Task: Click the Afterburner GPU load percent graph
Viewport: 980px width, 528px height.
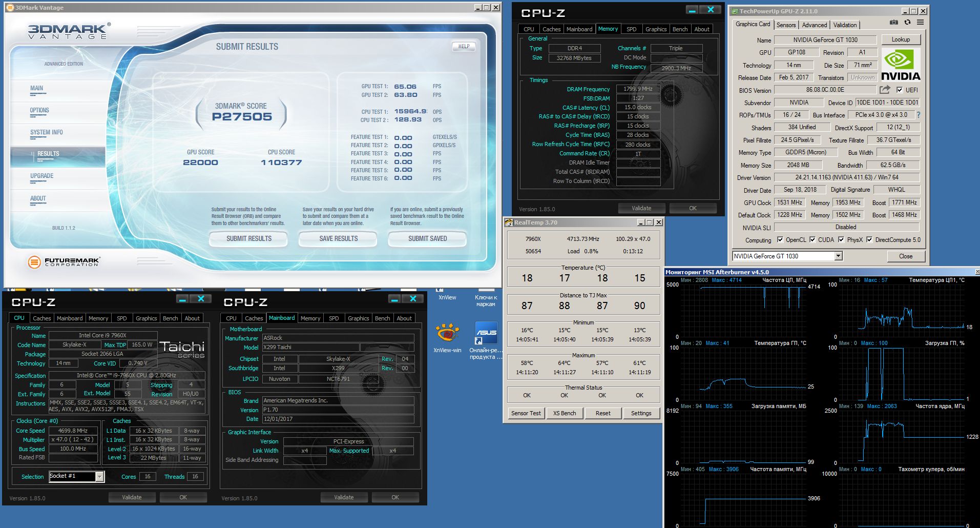Action: pos(902,374)
